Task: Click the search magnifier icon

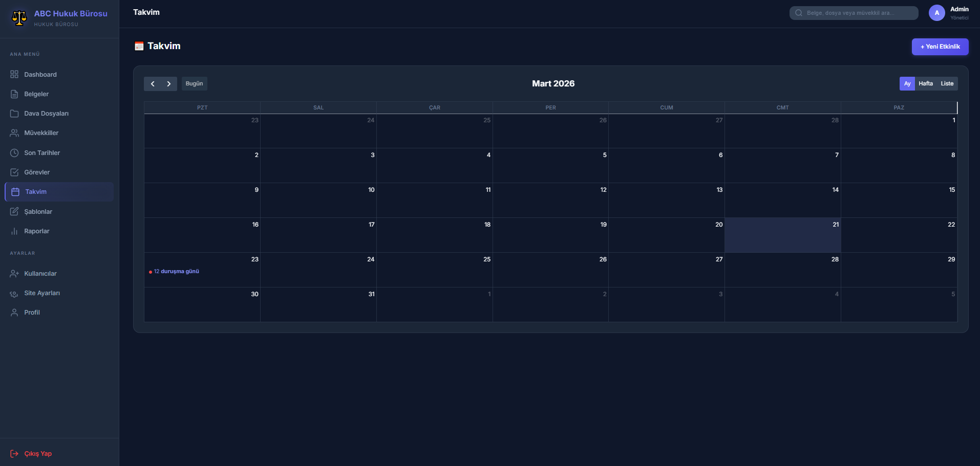Action: point(799,13)
